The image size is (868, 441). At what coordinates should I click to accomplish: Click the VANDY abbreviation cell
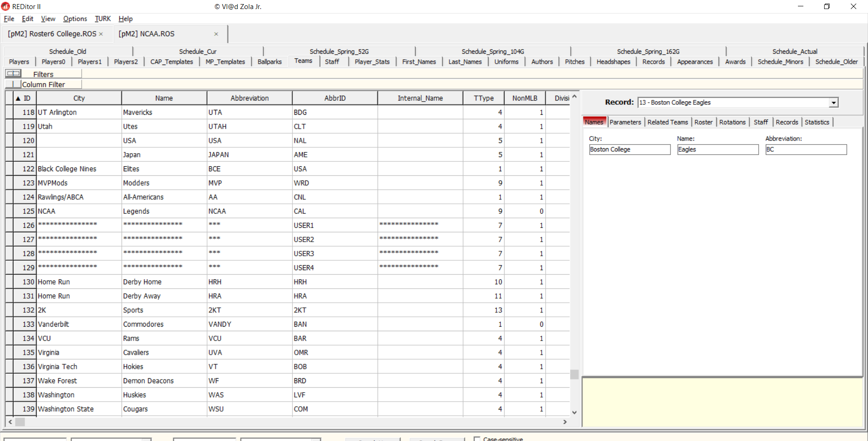(250, 324)
